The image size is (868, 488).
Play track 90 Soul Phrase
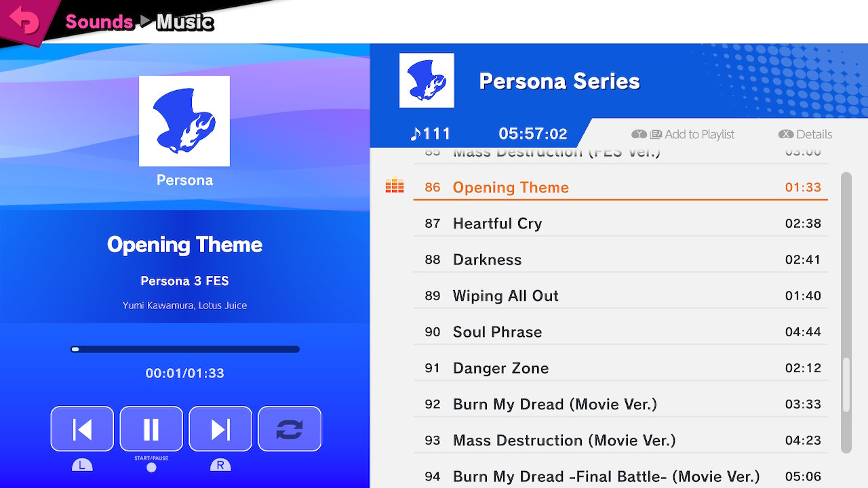(620, 331)
